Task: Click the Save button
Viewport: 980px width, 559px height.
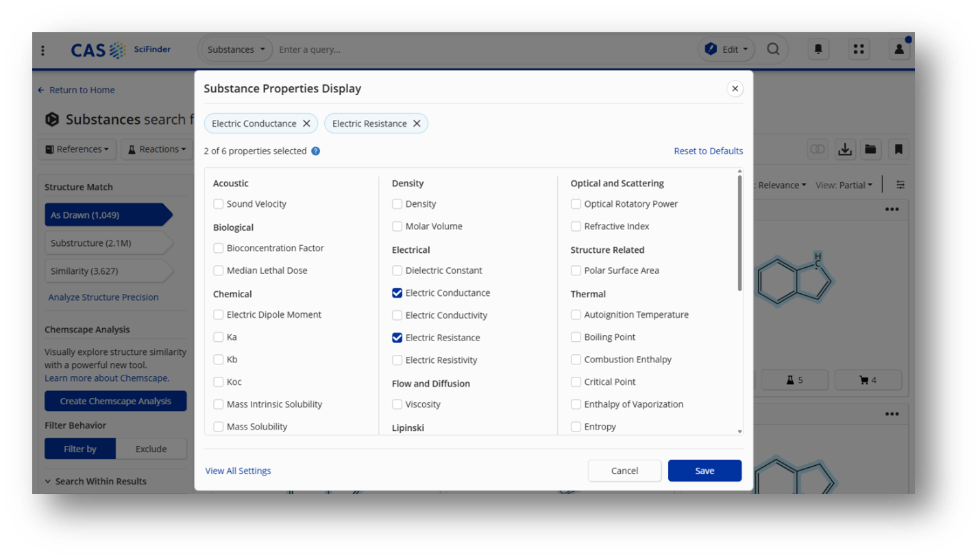Action: (705, 471)
